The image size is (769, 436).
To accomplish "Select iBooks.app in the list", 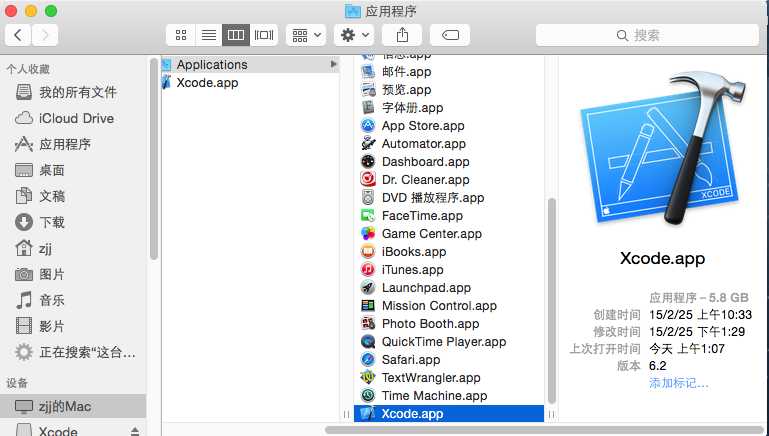I will (x=449, y=252).
